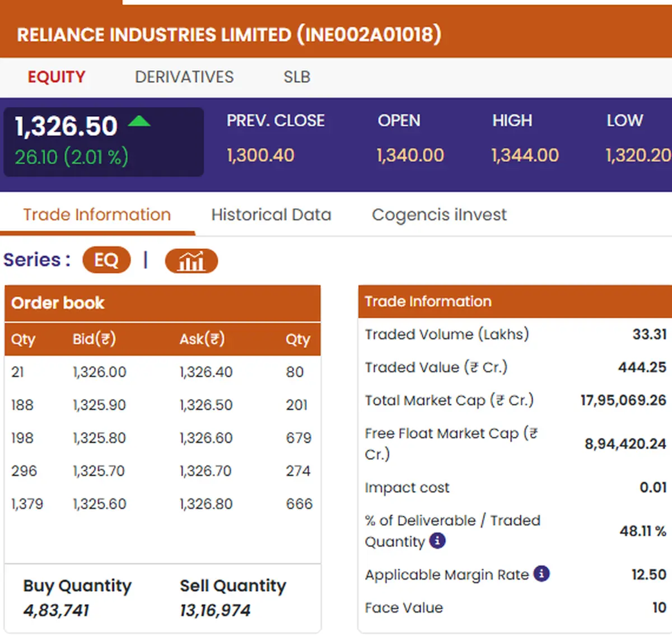Image resolution: width=672 pixels, height=635 pixels.
Task: Click the Ask(₹) column header
Action: (x=202, y=339)
